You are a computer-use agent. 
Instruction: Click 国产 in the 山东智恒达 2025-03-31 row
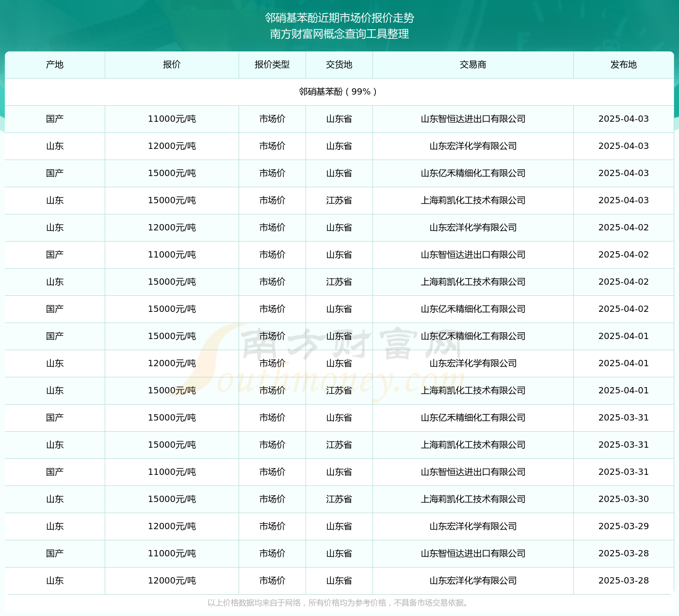pyautogui.click(x=55, y=472)
